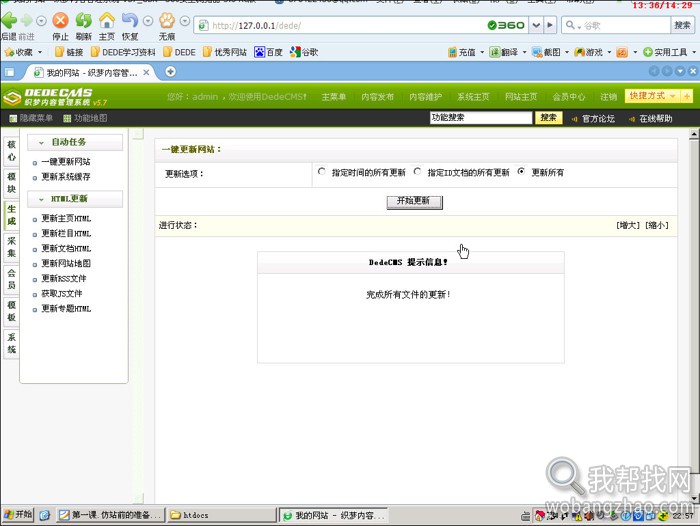
Task: Open the 优秀网站 bookmark folder
Action: (x=225, y=52)
